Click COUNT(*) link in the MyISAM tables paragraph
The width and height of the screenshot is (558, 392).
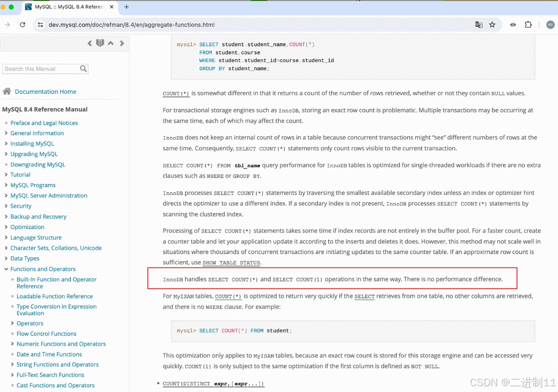tap(228, 296)
